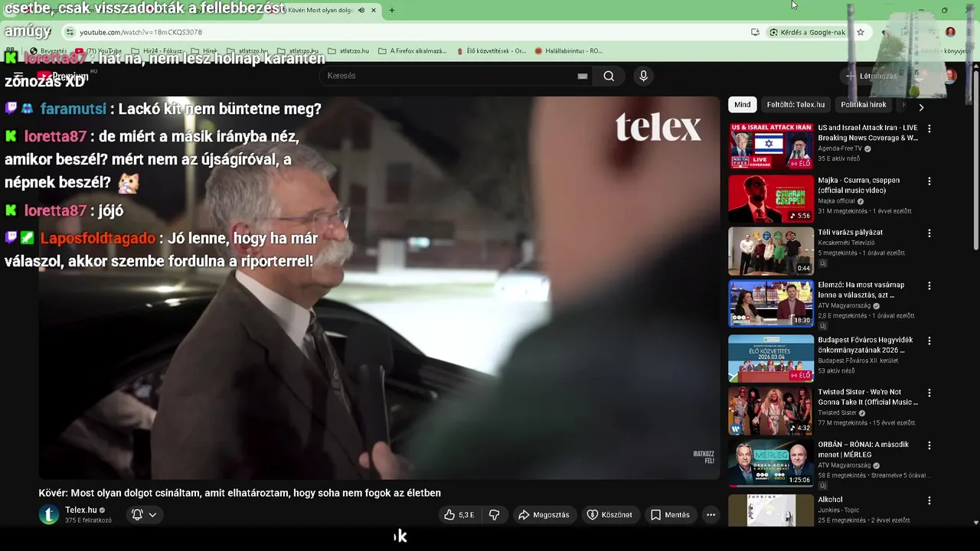Image resolution: width=980 pixels, height=551 pixels.
Task: Open a new browser tab with the plus icon
Action: pos(392,10)
